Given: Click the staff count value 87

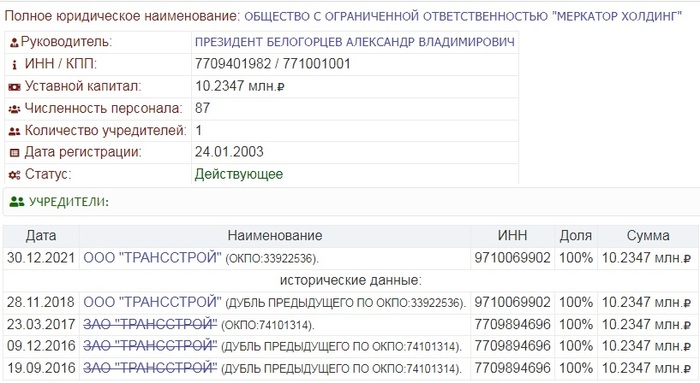Looking at the screenshot, I should click(202, 108).
